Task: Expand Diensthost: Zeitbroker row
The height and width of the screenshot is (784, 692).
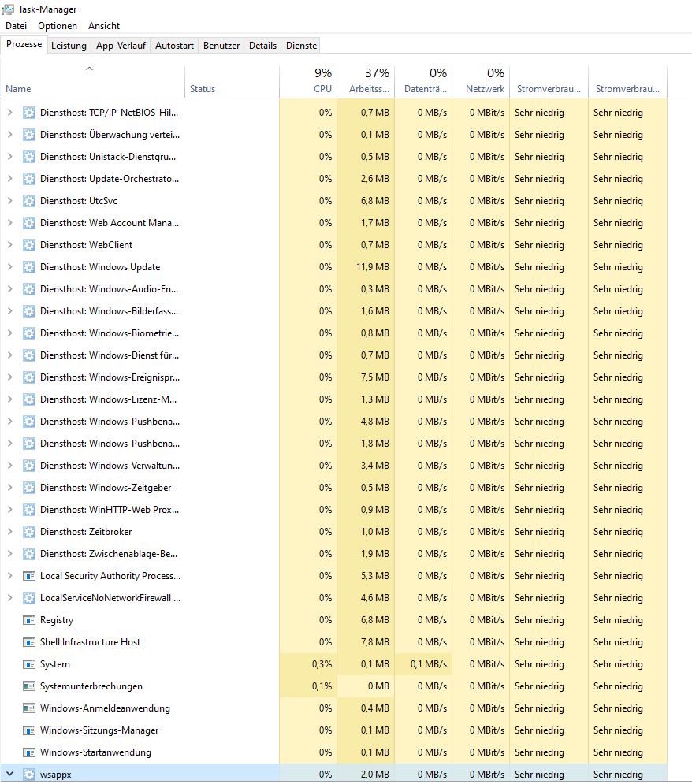Action: (x=9, y=532)
